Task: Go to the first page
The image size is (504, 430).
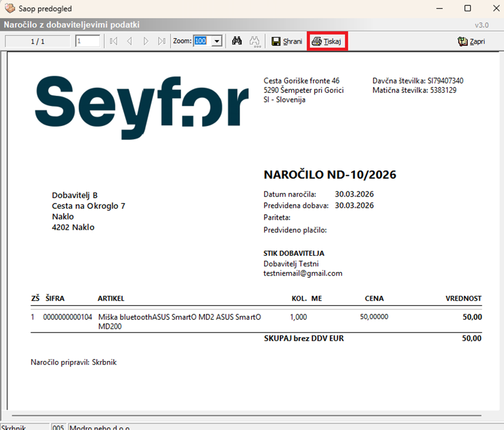Action: tap(114, 41)
